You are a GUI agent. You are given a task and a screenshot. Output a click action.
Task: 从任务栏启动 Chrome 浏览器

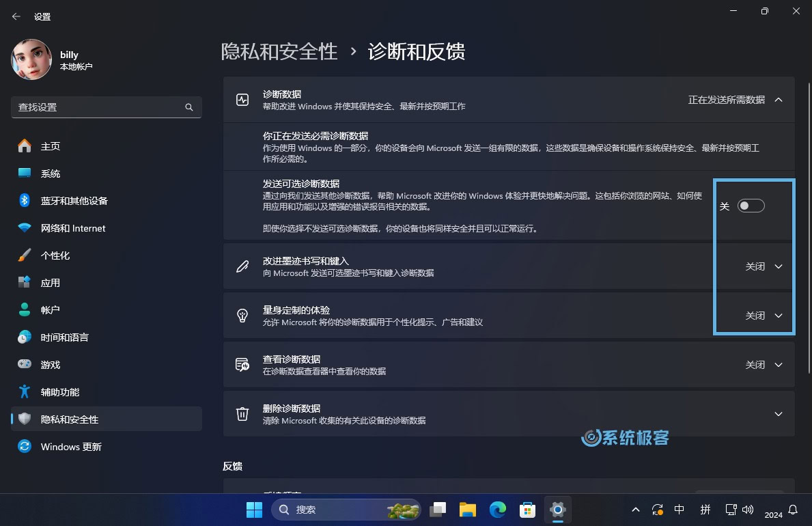click(x=497, y=510)
